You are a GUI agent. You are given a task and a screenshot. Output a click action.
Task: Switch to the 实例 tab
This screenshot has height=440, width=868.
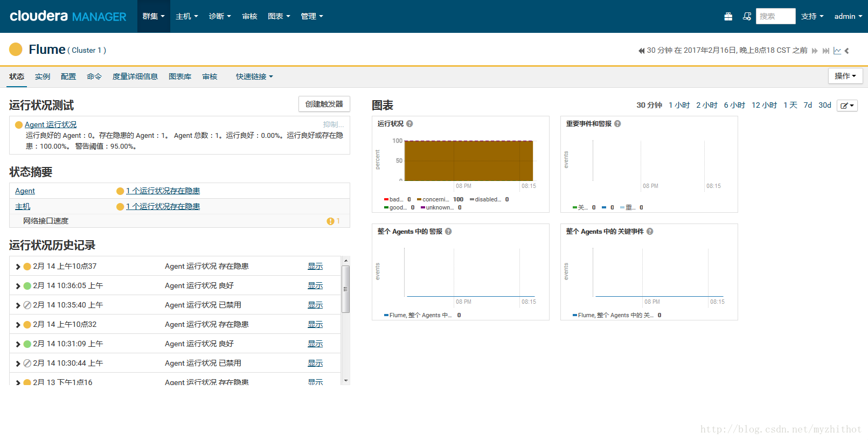click(x=43, y=76)
